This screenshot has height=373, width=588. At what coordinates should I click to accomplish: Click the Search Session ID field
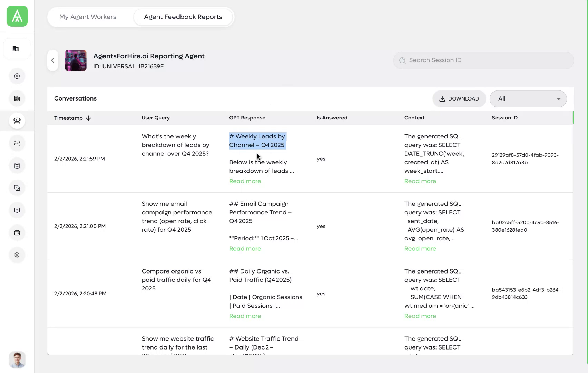[x=483, y=60]
